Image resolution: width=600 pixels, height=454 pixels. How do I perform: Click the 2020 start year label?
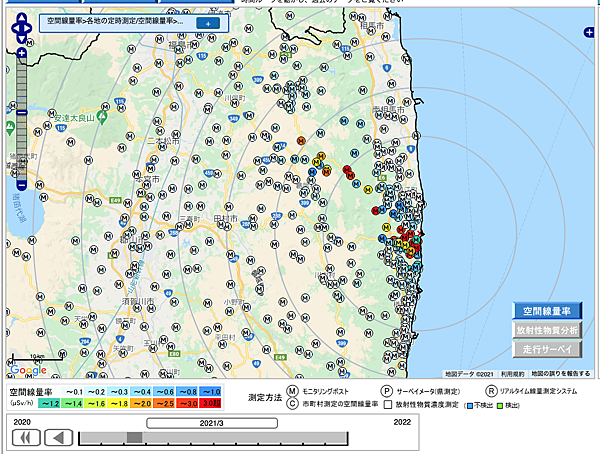point(22,422)
